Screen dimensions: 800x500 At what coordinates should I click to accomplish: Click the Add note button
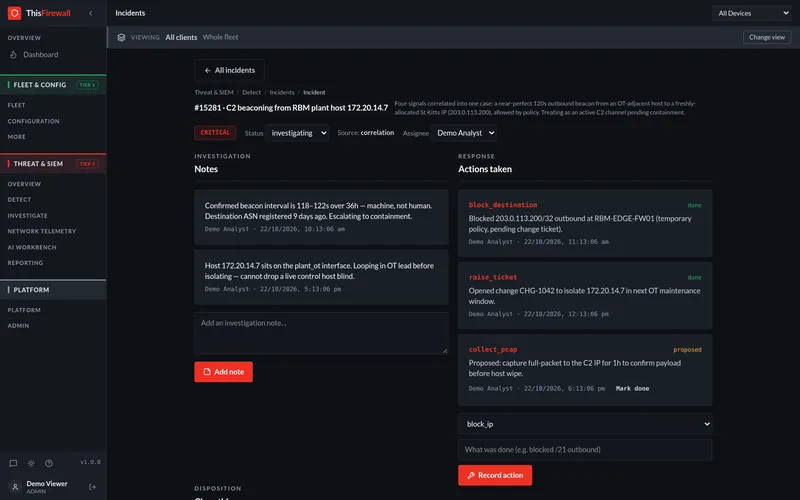pyautogui.click(x=223, y=372)
